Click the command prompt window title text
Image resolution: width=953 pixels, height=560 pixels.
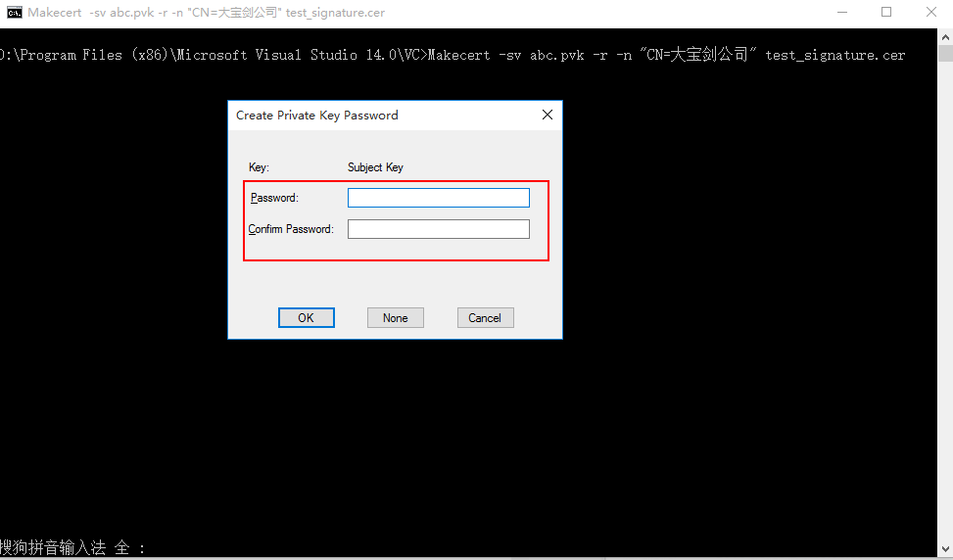tap(206, 12)
